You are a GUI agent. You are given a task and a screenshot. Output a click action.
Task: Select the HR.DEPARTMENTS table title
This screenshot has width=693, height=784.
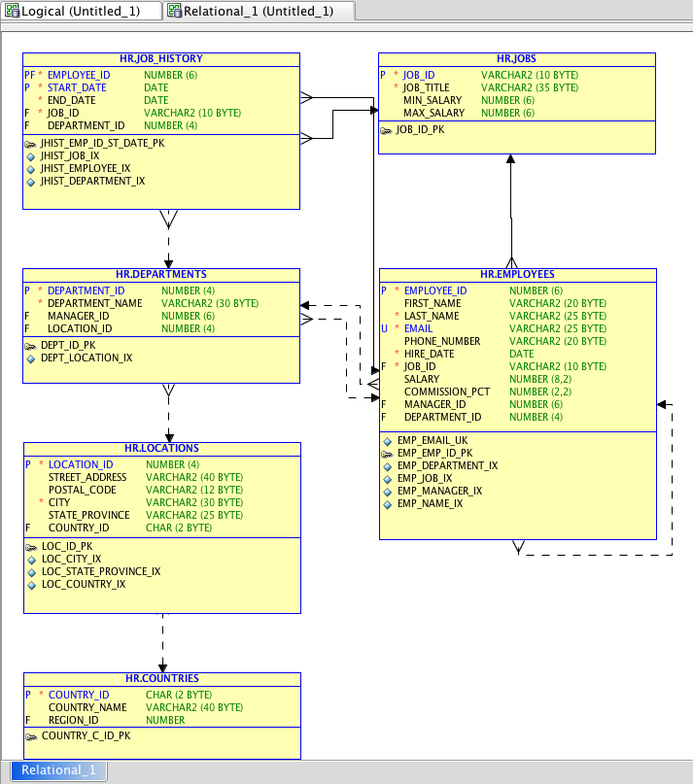(161, 274)
